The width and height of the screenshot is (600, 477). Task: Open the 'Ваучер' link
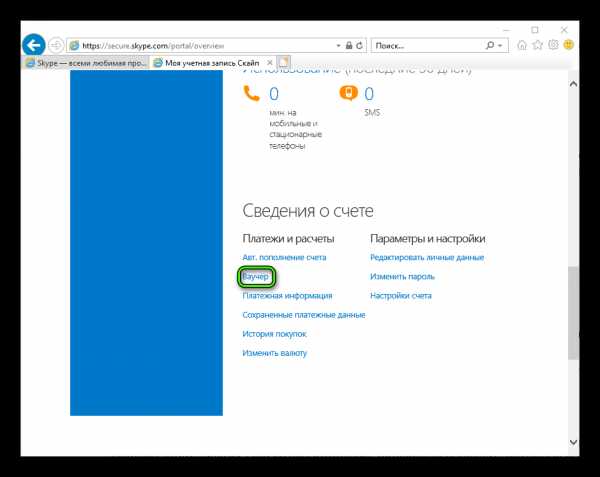256,276
